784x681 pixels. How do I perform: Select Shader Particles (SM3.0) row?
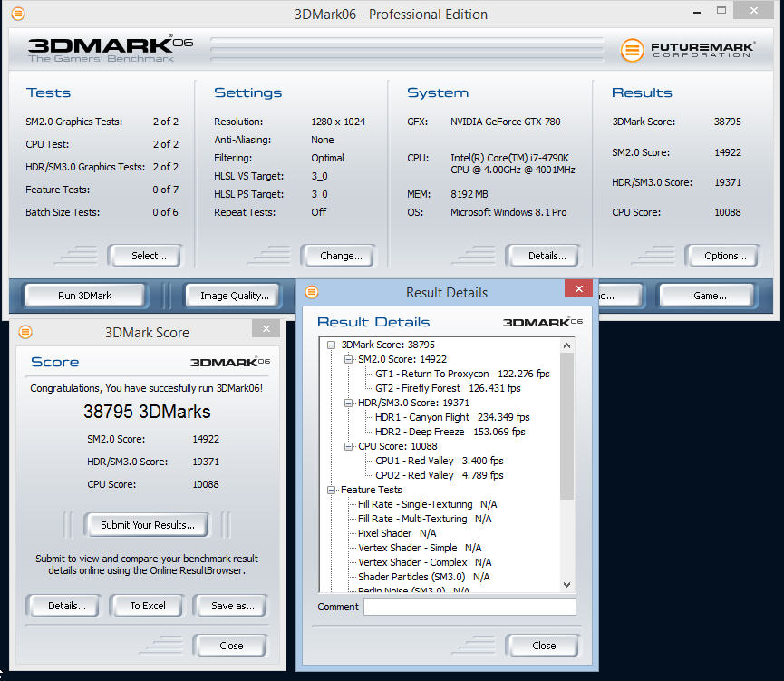(x=424, y=577)
